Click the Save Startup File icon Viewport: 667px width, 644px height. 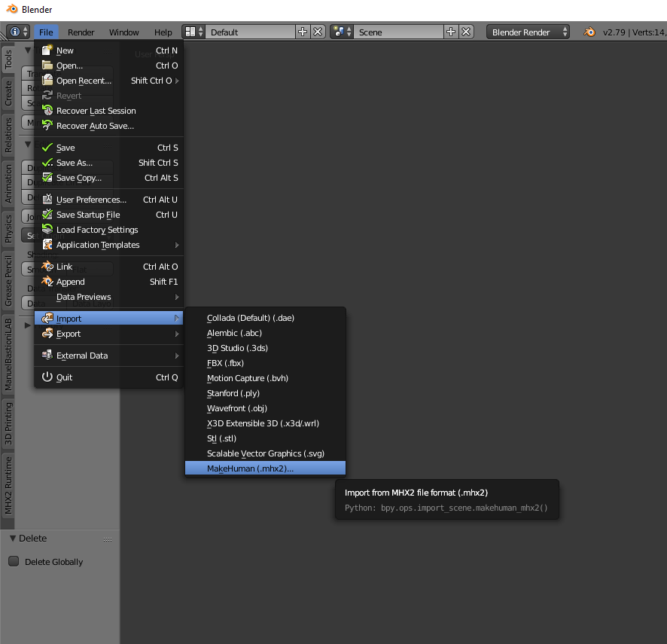[47, 214]
